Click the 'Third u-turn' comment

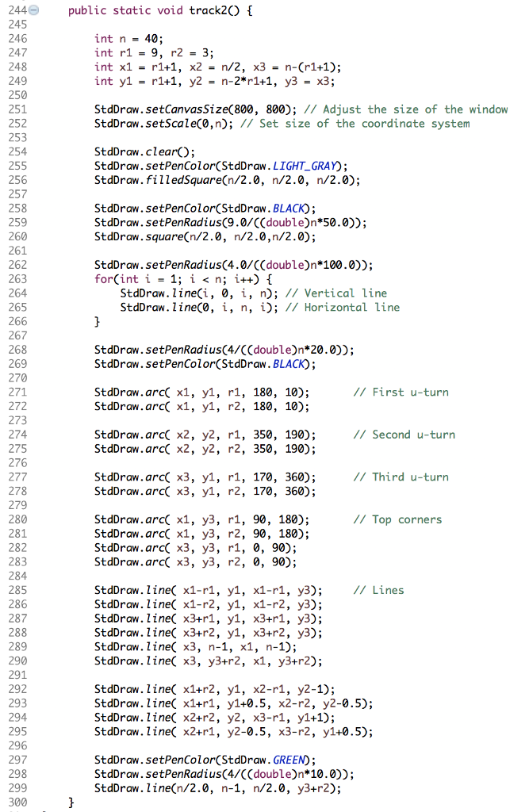[x=401, y=477]
